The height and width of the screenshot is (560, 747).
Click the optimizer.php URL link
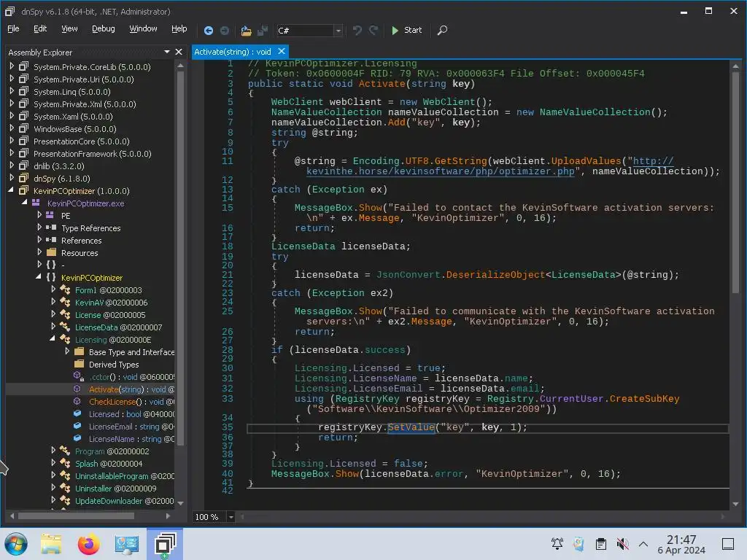pyautogui.click(x=441, y=171)
